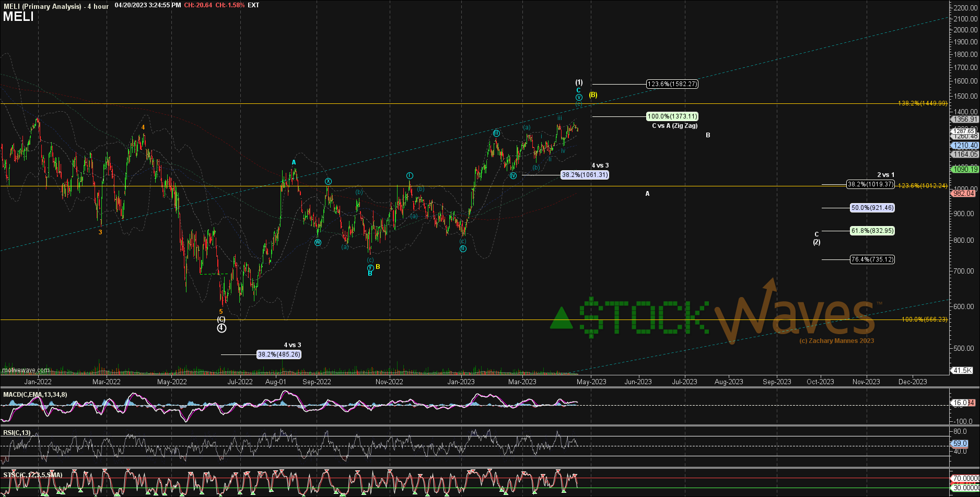Screen dimensions: 980x497
Task: Select the 123.6%(1582.27) Fibonacci label
Action: click(672, 84)
